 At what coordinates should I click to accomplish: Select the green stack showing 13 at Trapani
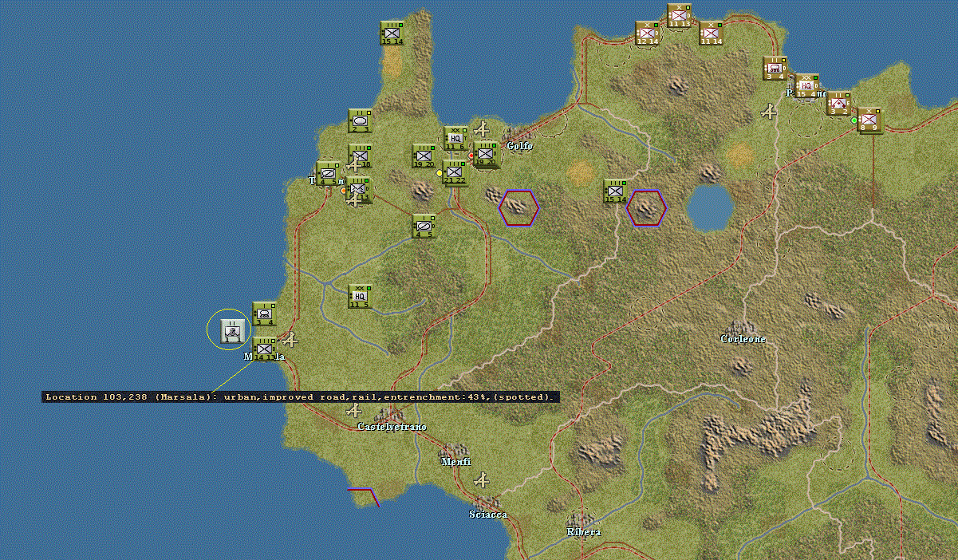point(360,190)
